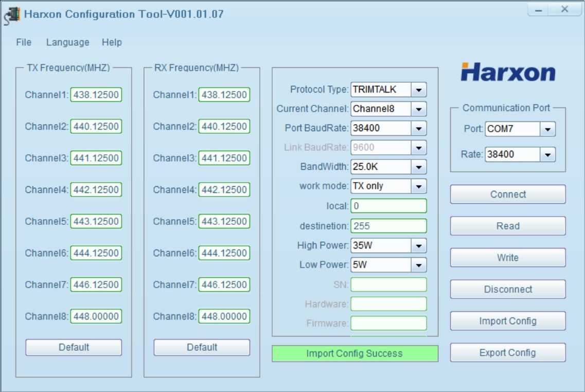
Task: Click the Harxon app icon in title bar
Action: point(12,14)
